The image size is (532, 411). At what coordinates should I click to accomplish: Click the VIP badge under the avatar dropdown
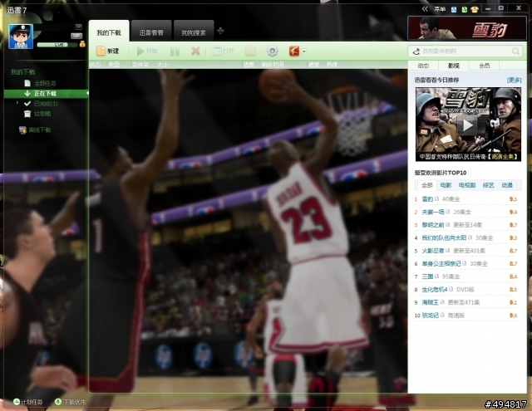click(76, 36)
